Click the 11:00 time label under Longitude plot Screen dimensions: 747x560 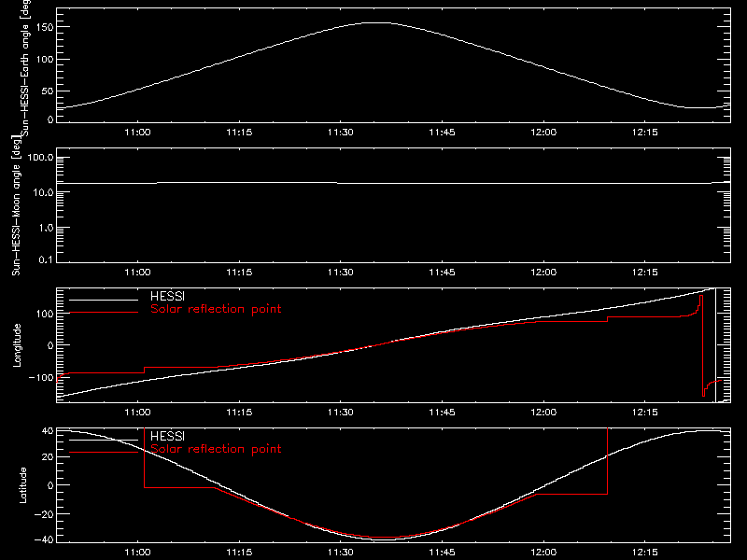tap(137, 413)
